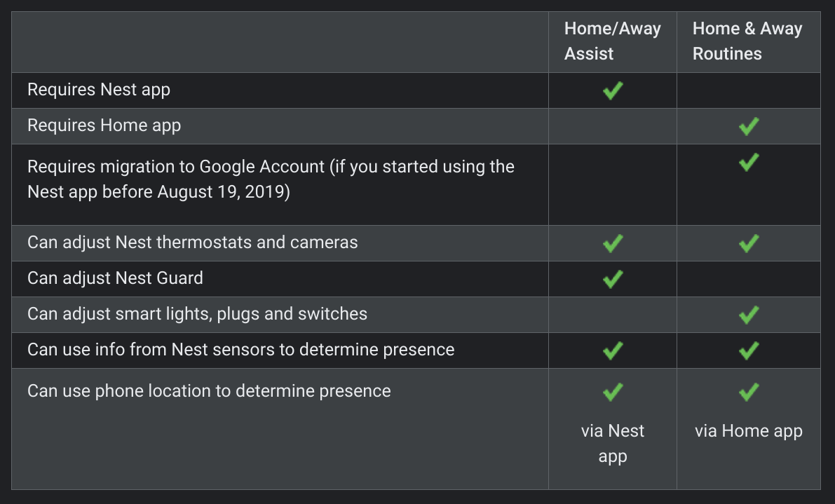The height and width of the screenshot is (504, 835).
Task: Click the Google Account migration checkmark
Action: click(749, 162)
